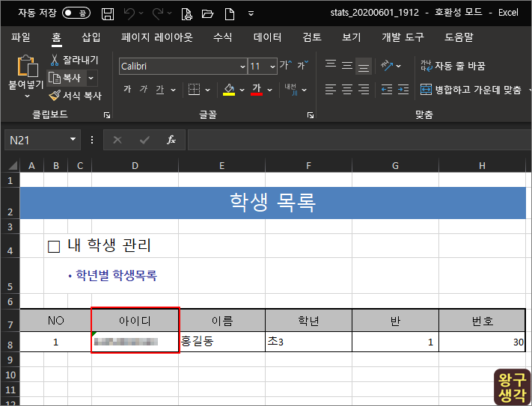532x406 pixels.
Task: Click the center horizontally icon
Action: pyautogui.click(x=347, y=90)
